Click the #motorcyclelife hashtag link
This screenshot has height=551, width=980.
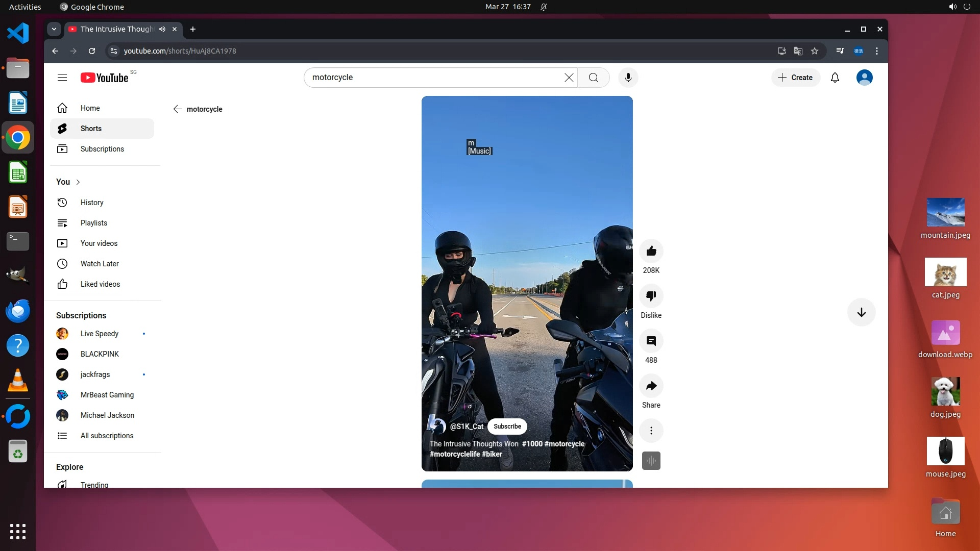(x=454, y=454)
